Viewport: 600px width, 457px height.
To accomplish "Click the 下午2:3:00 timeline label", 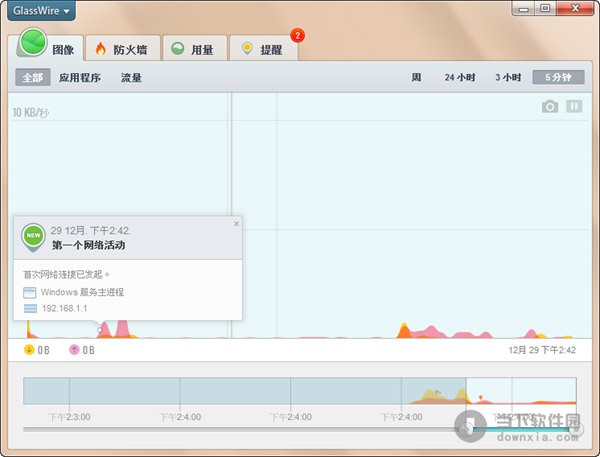I will [70, 417].
